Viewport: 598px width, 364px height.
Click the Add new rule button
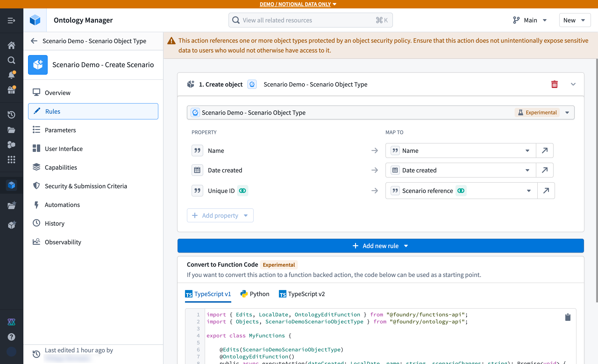point(380,245)
